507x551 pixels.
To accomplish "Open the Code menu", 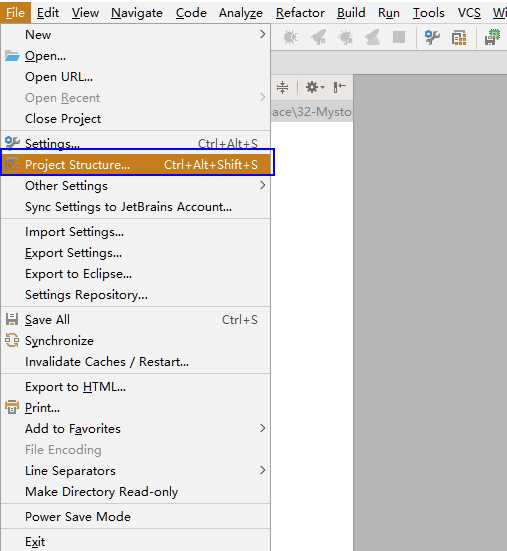I will (191, 13).
